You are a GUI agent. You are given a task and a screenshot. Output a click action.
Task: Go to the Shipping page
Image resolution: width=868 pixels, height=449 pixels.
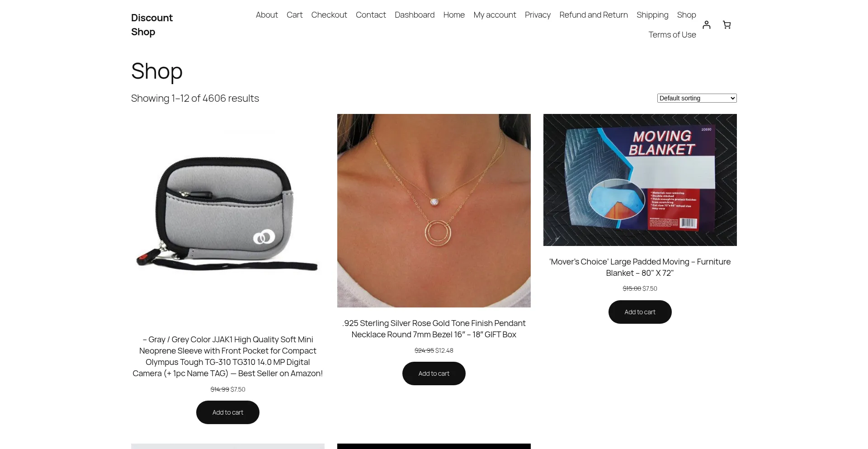click(652, 15)
